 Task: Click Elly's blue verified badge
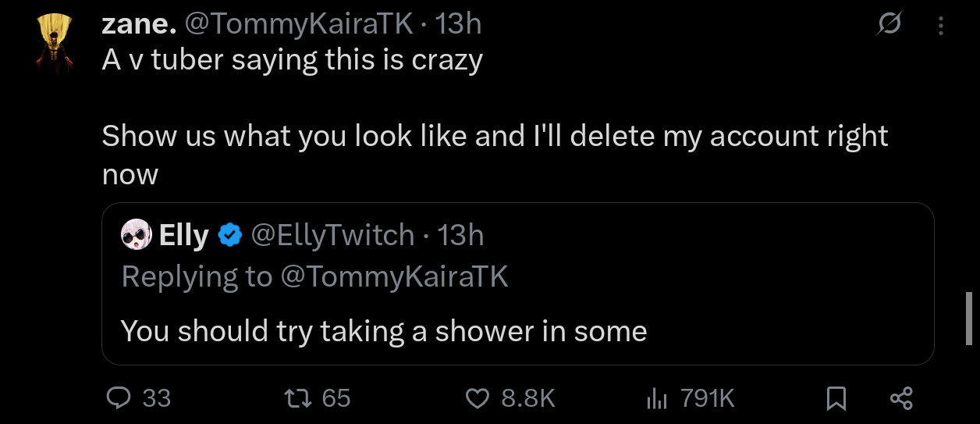[229, 235]
